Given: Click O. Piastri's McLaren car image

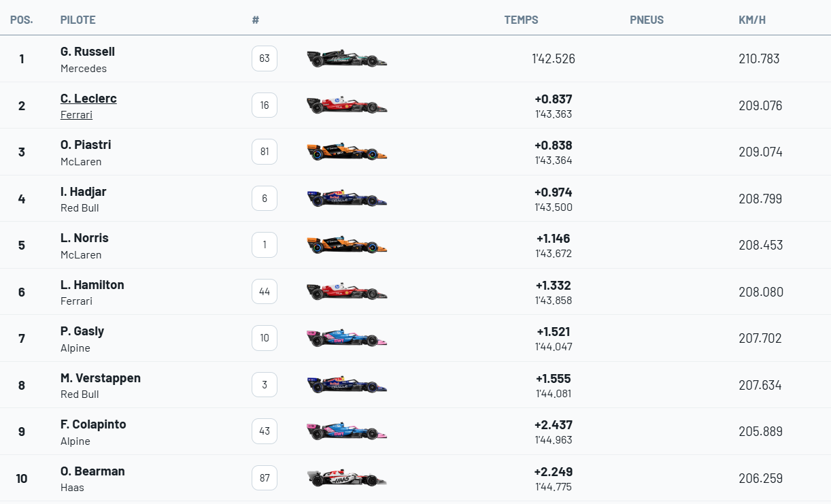Looking at the screenshot, I should pos(347,152).
